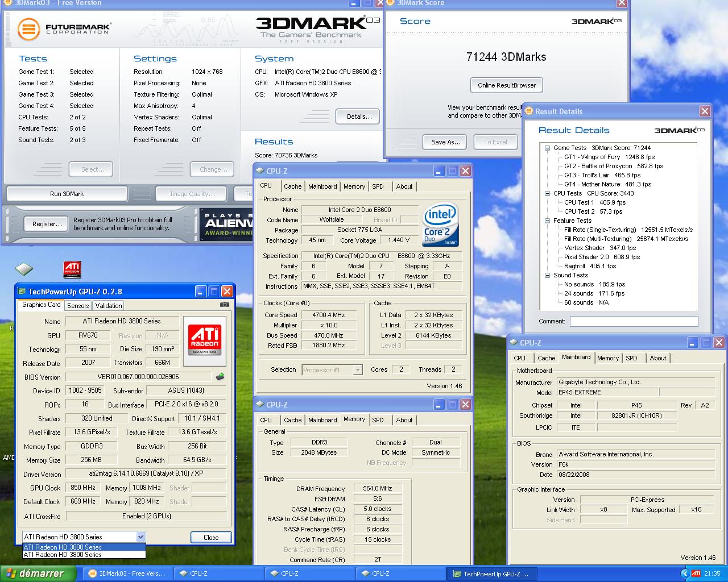The height and width of the screenshot is (582, 728).
Task: Open SPD tab in CPU-Z processor window
Action: pyautogui.click(x=378, y=186)
